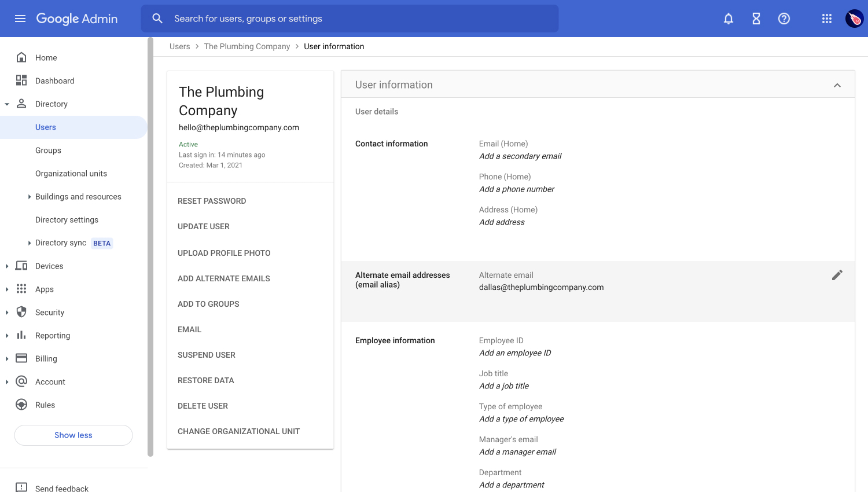Click DELETE USER
868x492 pixels.
point(203,406)
